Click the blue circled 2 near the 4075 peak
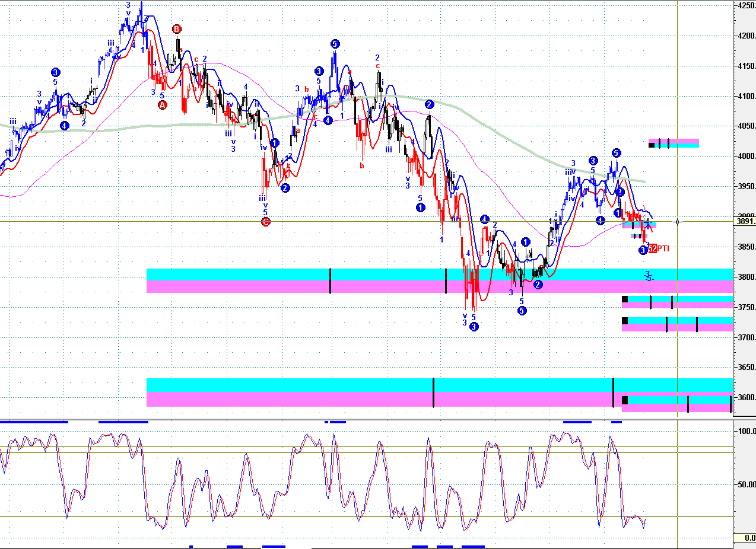The image size is (756, 549). tap(430, 104)
